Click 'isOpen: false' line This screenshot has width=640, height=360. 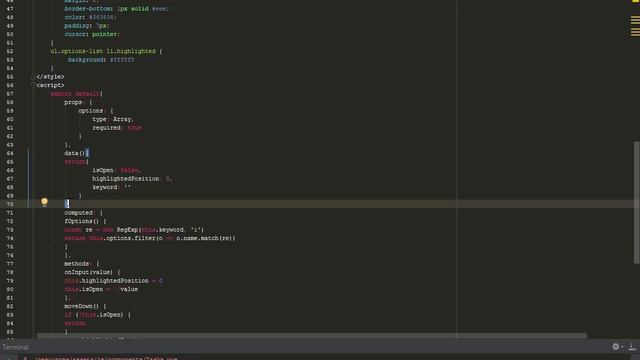pyautogui.click(x=116, y=170)
